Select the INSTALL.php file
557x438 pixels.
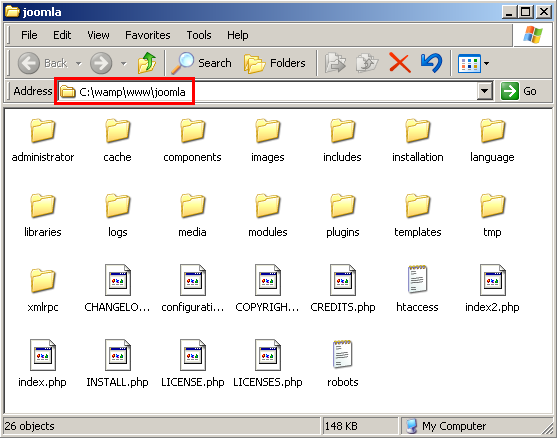118,363
